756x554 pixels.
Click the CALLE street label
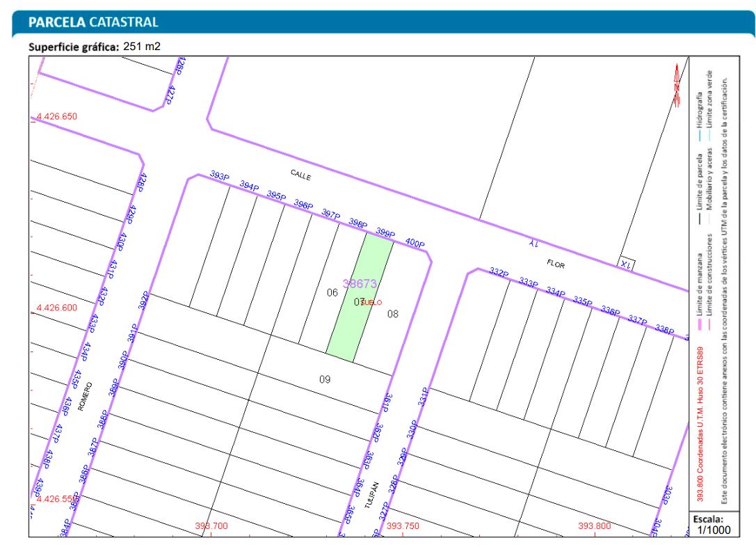pos(300,177)
